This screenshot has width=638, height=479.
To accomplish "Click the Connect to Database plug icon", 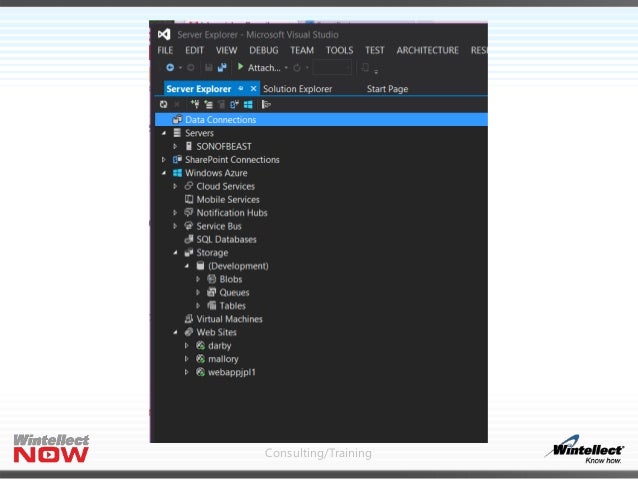I will 195,105.
